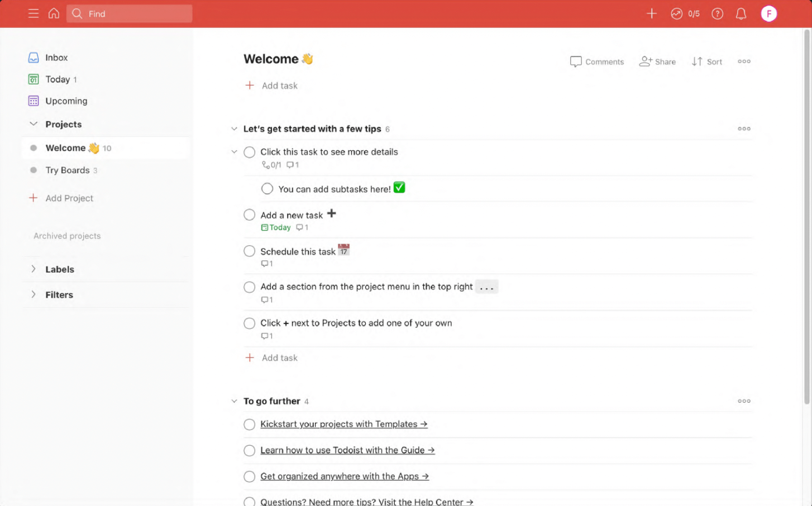This screenshot has height=506, width=812.
Task: Open the notifications bell
Action: (741, 13)
